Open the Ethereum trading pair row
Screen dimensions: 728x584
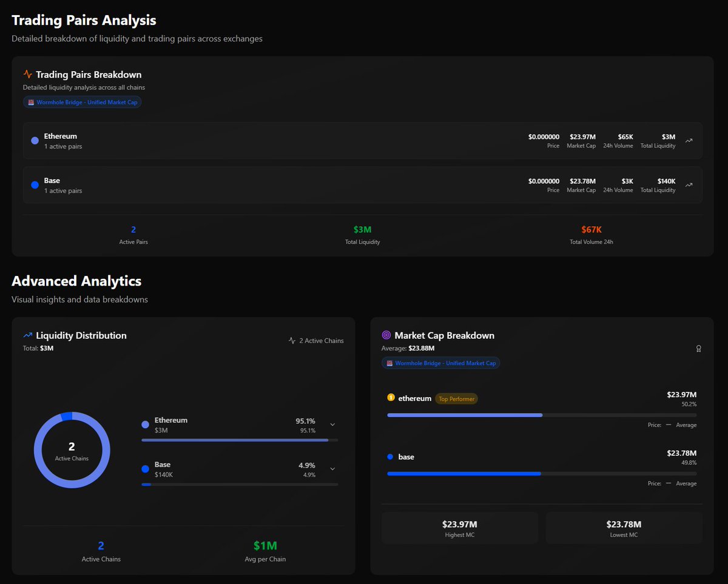(363, 141)
